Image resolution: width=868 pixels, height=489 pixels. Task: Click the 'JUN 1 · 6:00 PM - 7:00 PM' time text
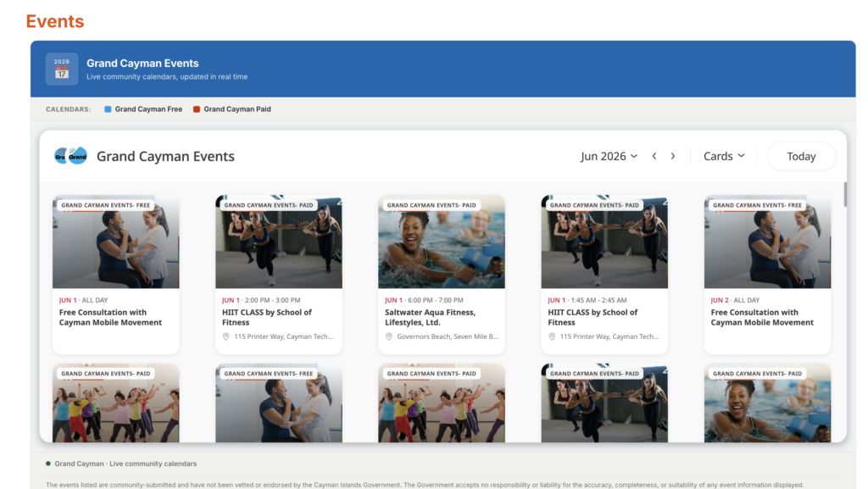click(424, 300)
